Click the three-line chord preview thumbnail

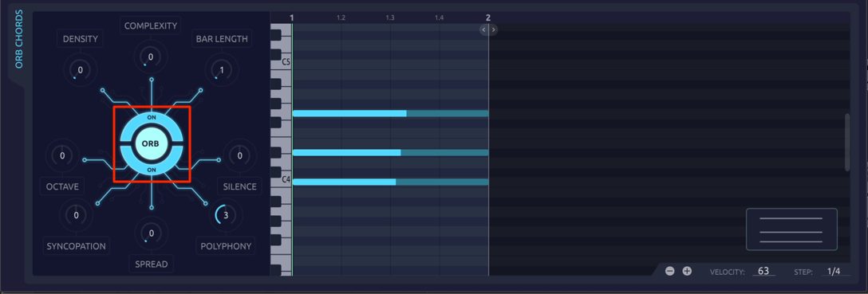(791, 229)
